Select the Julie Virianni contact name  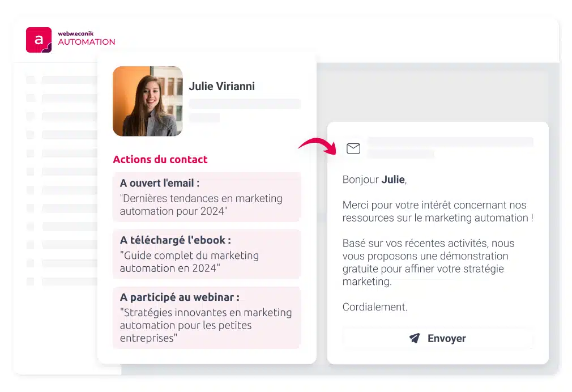tap(222, 86)
